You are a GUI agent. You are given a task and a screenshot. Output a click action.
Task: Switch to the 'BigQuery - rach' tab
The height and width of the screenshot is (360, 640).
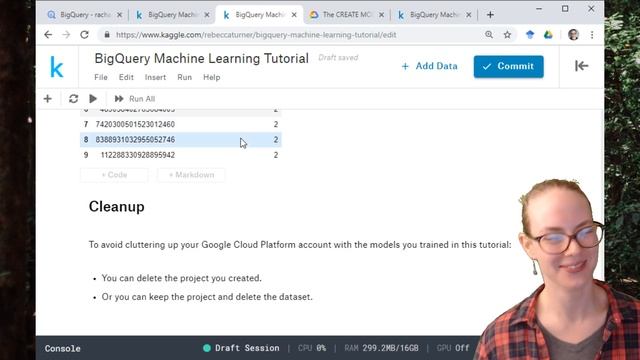(85, 15)
